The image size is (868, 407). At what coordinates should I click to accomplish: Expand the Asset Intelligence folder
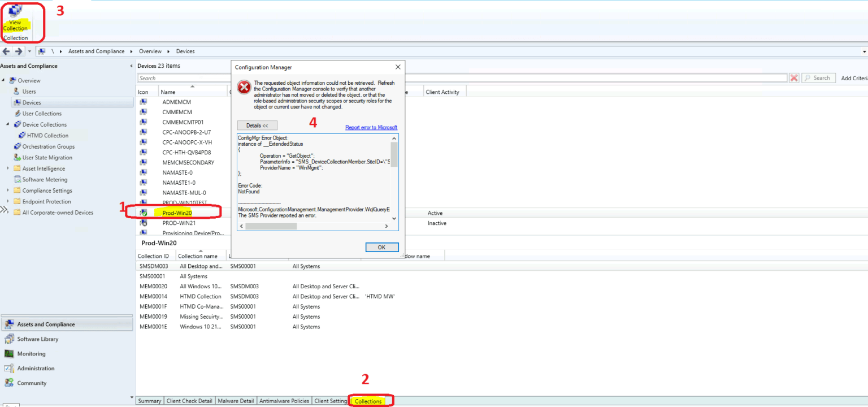tap(8, 168)
